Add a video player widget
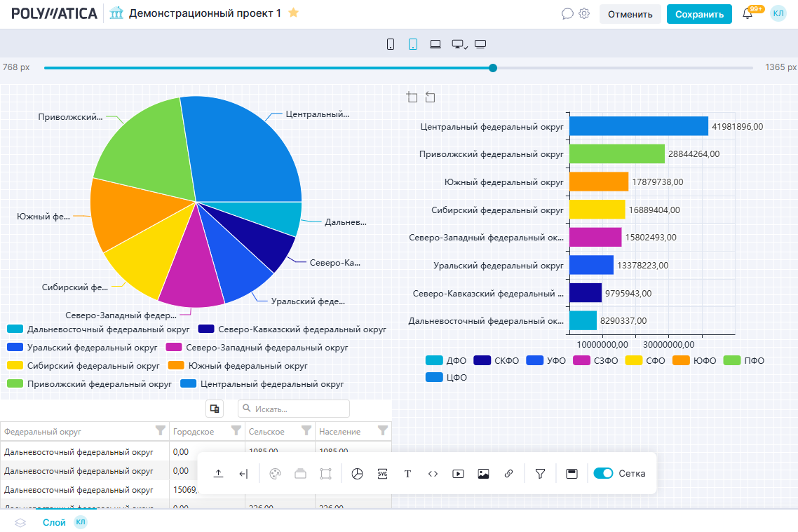The width and height of the screenshot is (798, 532). (458, 474)
